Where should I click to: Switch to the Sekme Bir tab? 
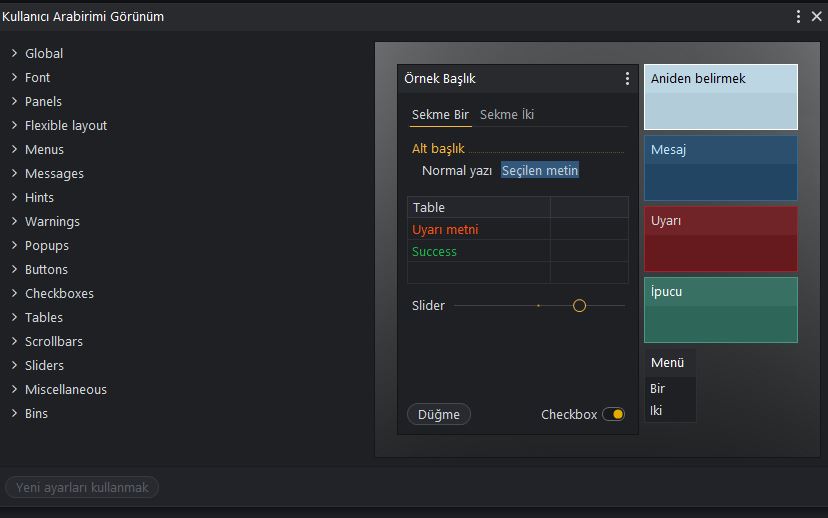(x=440, y=115)
